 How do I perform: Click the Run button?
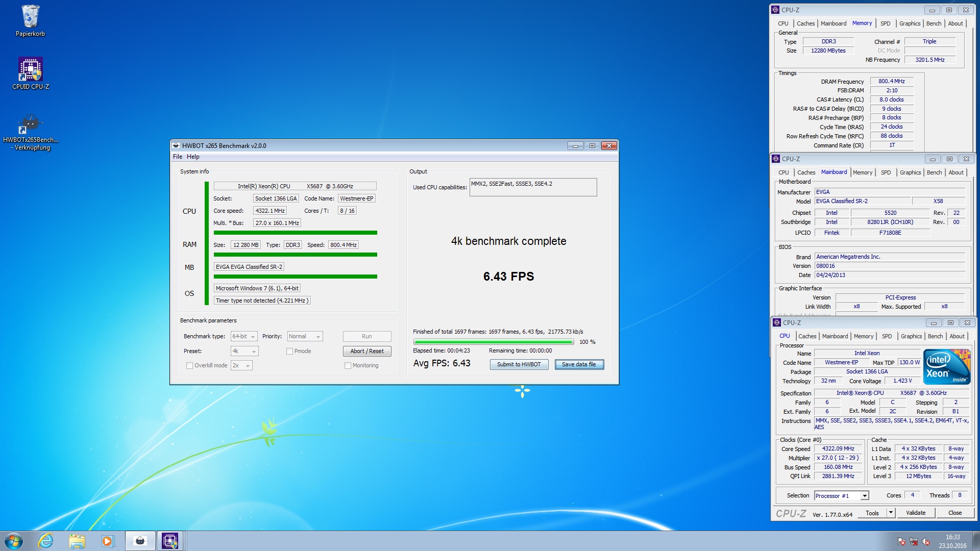[367, 336]
